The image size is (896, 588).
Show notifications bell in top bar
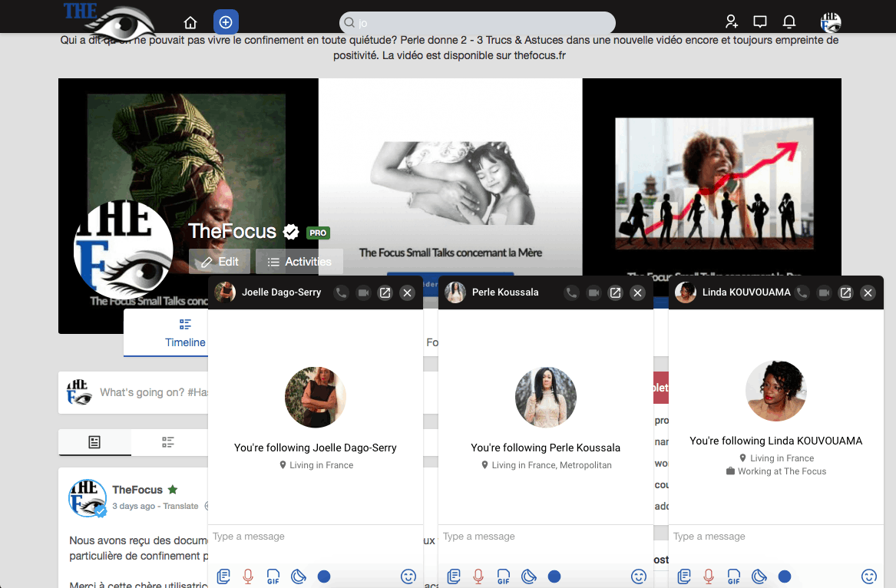pos(789,21)
